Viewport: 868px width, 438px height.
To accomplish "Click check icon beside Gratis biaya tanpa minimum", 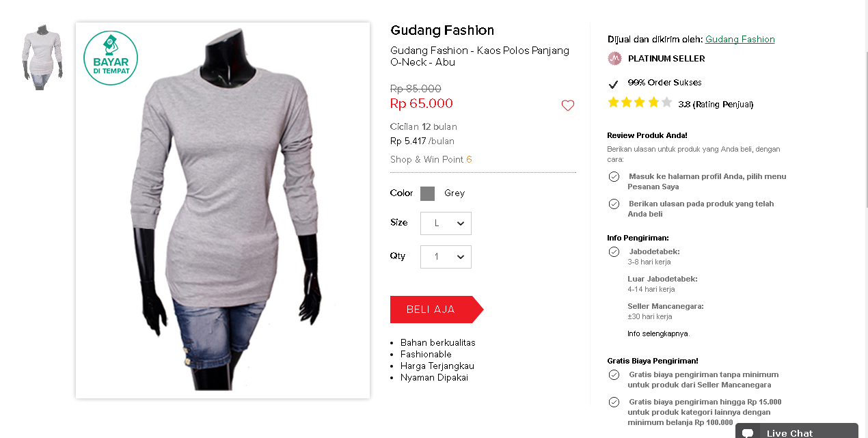I will tap(614, 374).
